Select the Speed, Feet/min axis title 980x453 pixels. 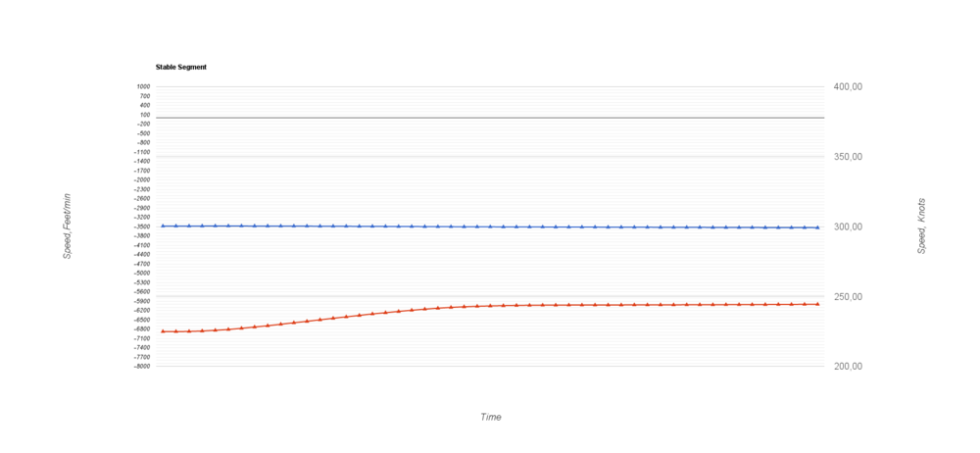(68, 226)
